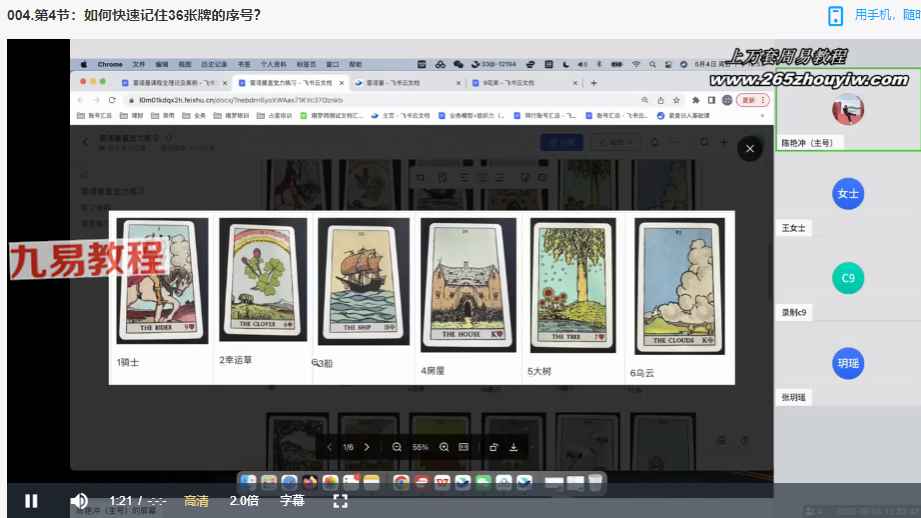921x518 pixels.
Task: Open the 文件 menu
Action: (x=139, y=64)
